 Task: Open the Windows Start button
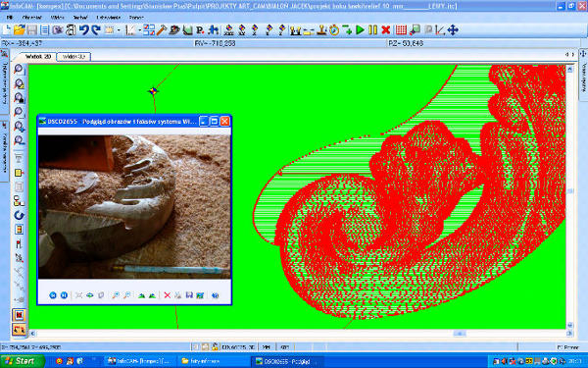[x=23, y=361]
